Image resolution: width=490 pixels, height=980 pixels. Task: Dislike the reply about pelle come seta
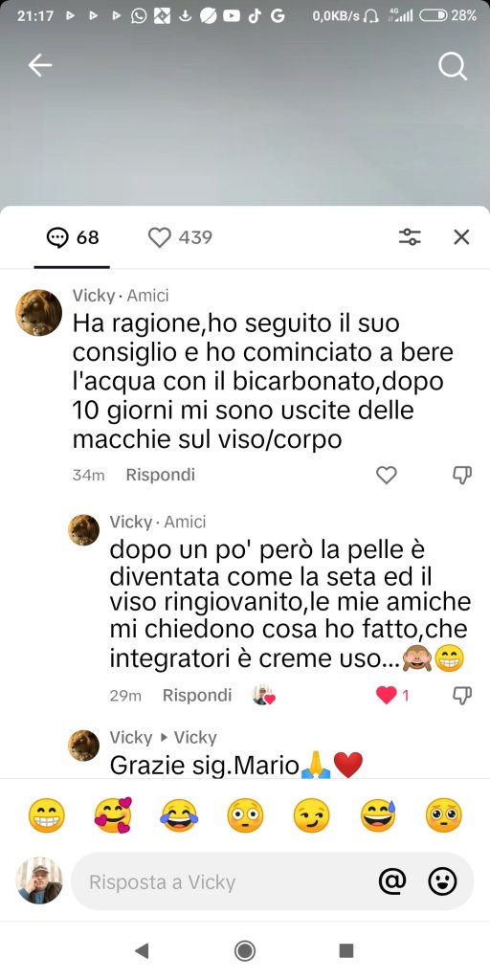pos(462,696)
